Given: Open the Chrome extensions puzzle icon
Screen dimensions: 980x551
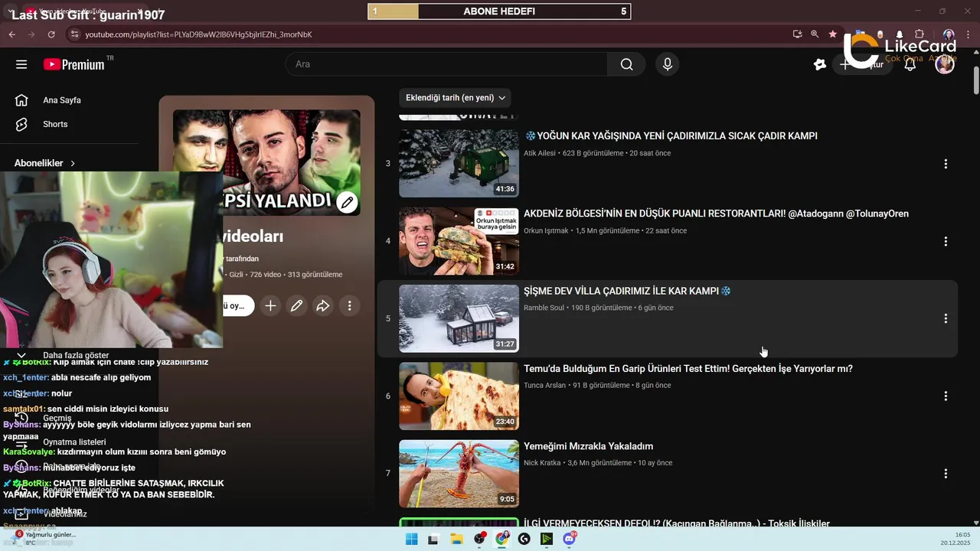Looking at the screenshot, I should click(x=920, y=34).
